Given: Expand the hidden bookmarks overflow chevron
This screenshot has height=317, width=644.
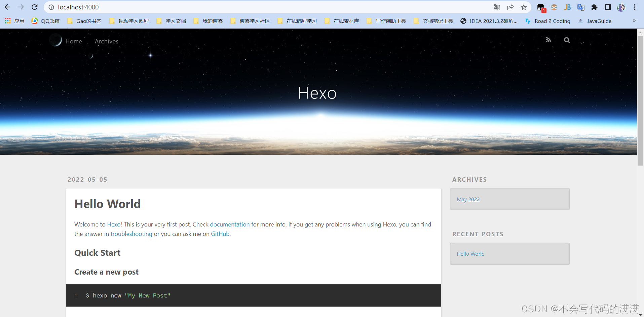Looking at the screenshot, I should (634, 21).
